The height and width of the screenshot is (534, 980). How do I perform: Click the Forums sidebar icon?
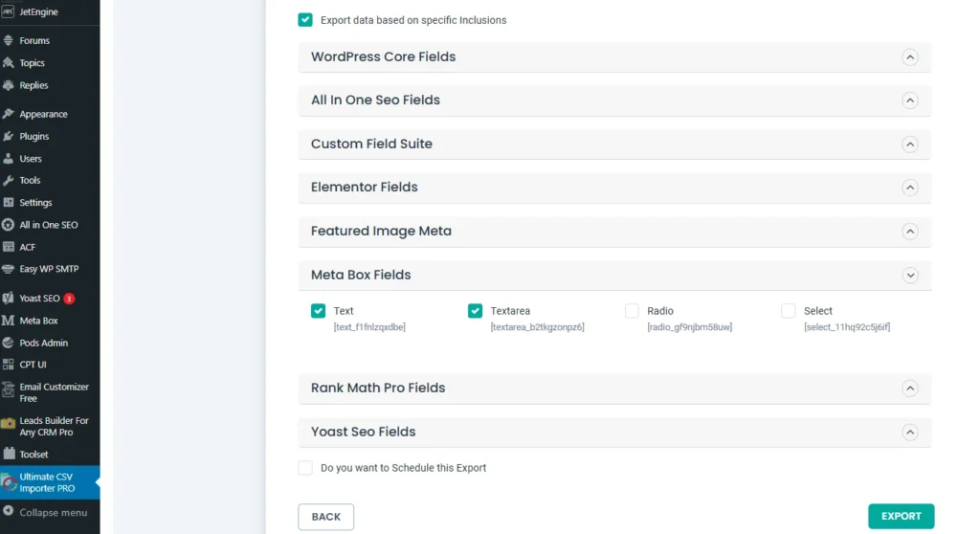pos(9,41)
